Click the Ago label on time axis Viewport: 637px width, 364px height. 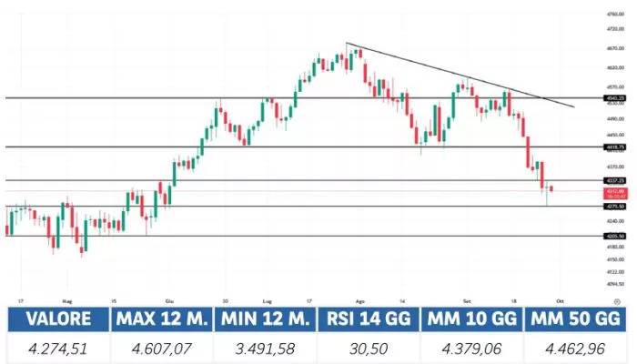click(x=359, y=298)
